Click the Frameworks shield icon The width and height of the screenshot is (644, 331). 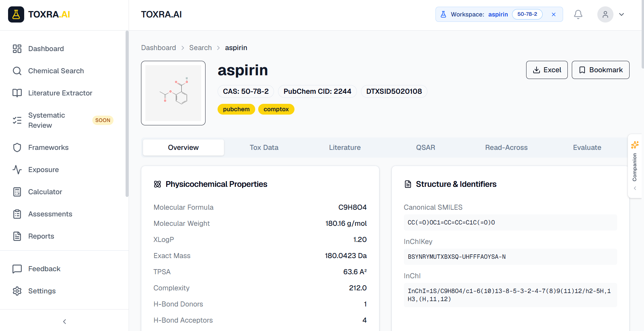tap(17, 148)
